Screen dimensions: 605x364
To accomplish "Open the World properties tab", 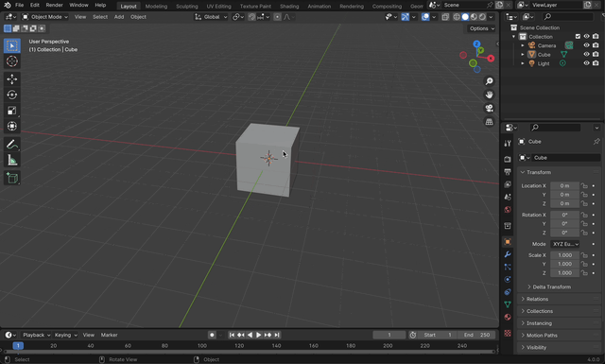I will click(x=508, y=210).
